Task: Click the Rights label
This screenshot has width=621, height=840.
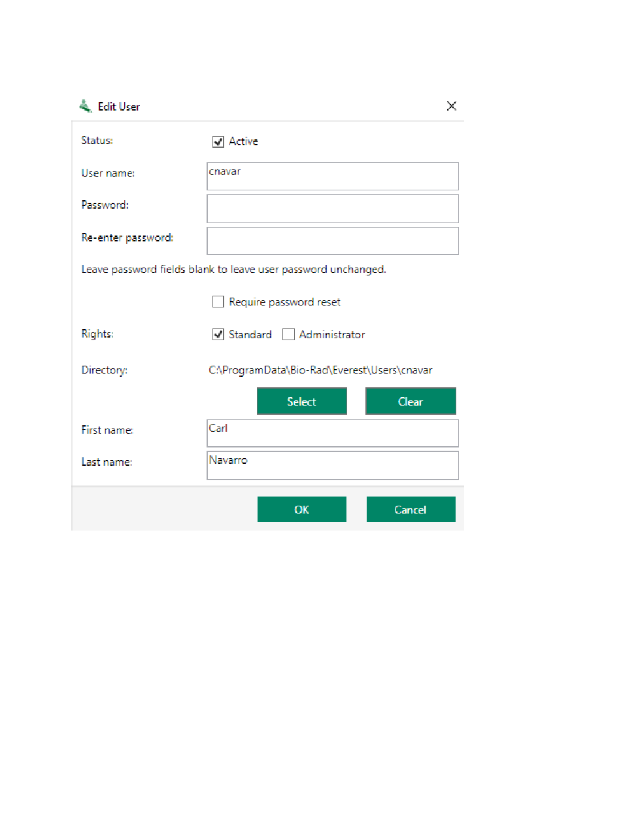Action: click(x=97, y=334)
